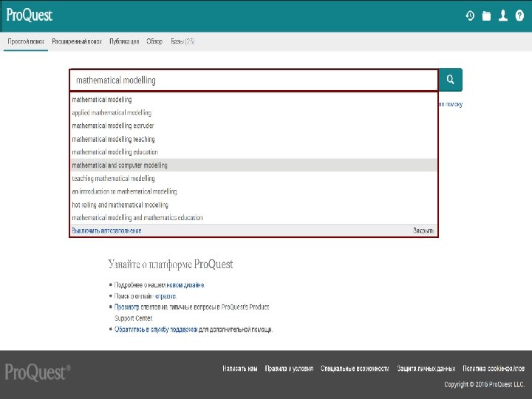Click 'Выключить автозаполнение' link
This screenshot has width=532, height=399.
106,231
